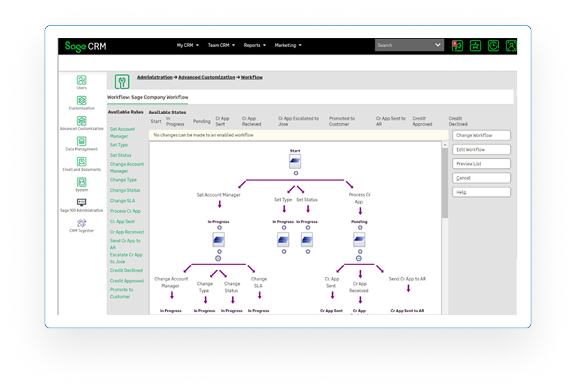The image size is (576, 392).
Task: Open Sage 100 Administration icon
Action: (82, 203)
